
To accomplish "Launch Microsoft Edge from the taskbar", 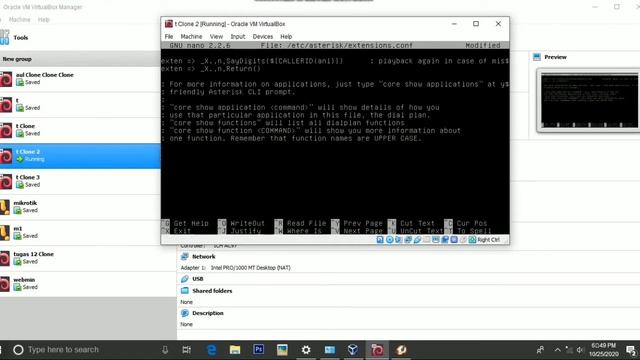I will click(x=211, y=350).
